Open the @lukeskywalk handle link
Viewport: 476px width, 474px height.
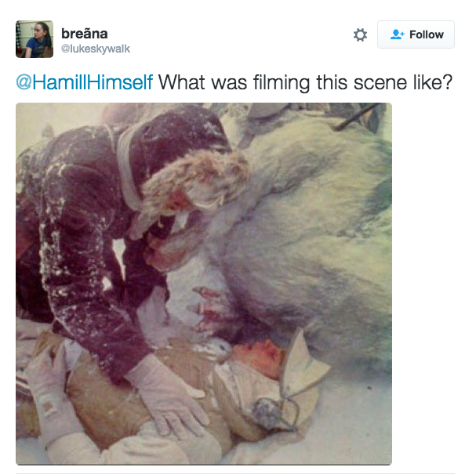coord(96,49)
